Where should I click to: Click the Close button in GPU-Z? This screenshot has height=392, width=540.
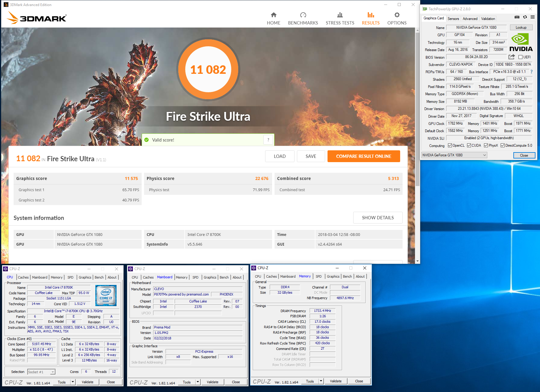point(524,155)
